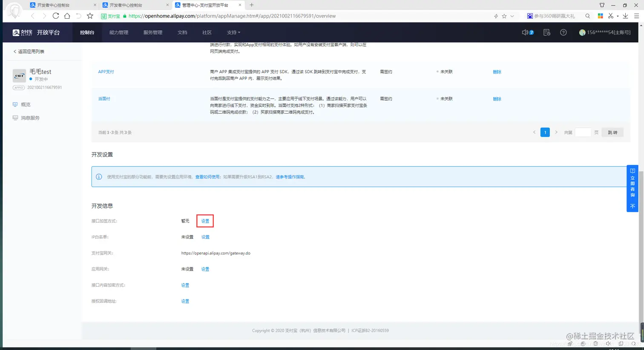644x350 pixels.
Task: Expand the address bar dropdown chevron
Action: point(512,16)
